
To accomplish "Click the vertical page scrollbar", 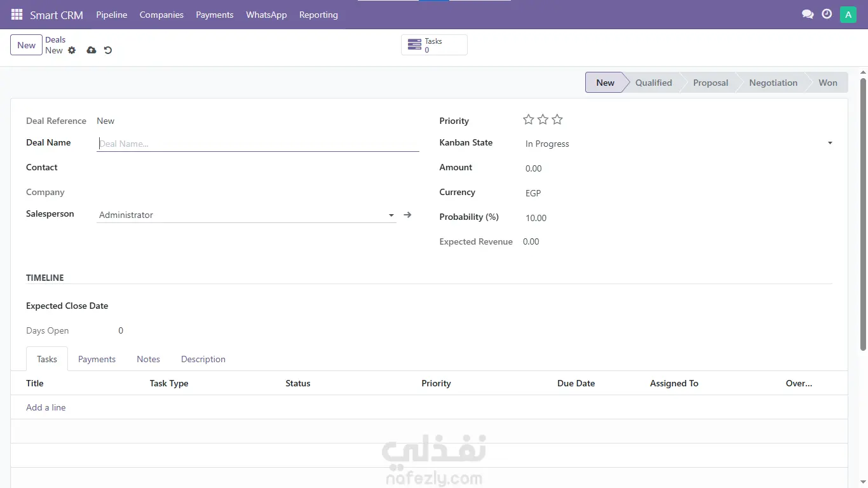I will (x=863, y=213).
